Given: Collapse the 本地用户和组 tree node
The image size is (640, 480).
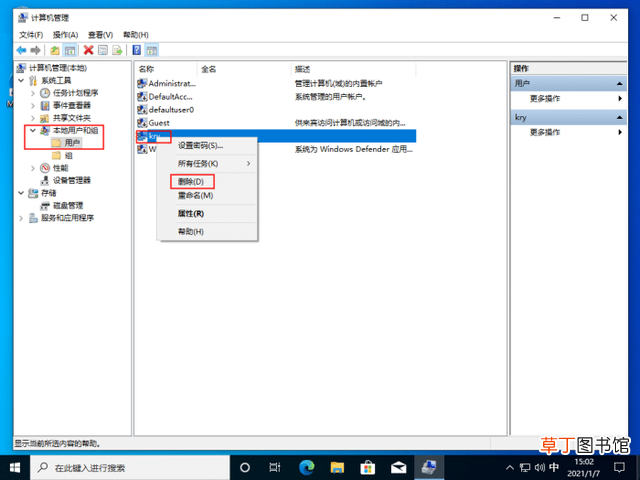Looking at the screenshot, I should pyautogui.click(x=33, y=130).
